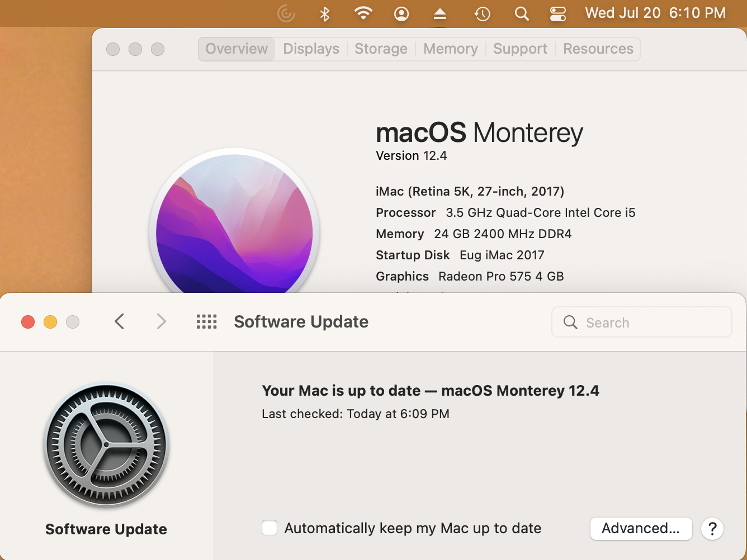Click the Software Update gear icon

[x=106, y=445]
